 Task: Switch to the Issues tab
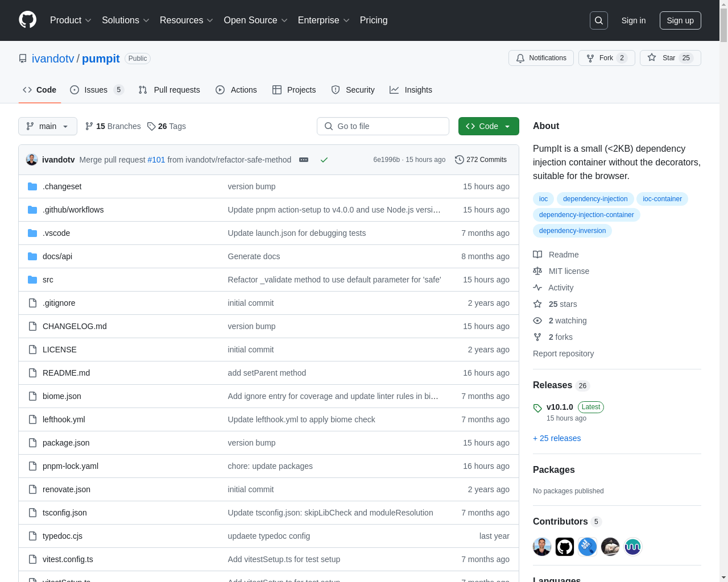pos(97,90)
